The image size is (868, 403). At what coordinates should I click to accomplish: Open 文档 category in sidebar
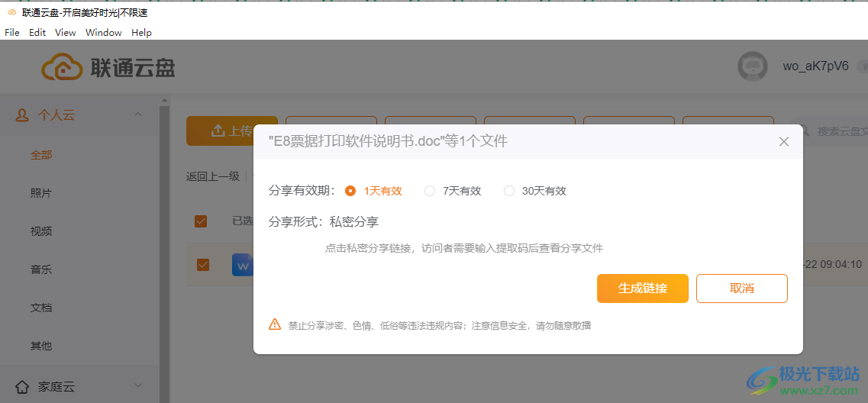41,308
